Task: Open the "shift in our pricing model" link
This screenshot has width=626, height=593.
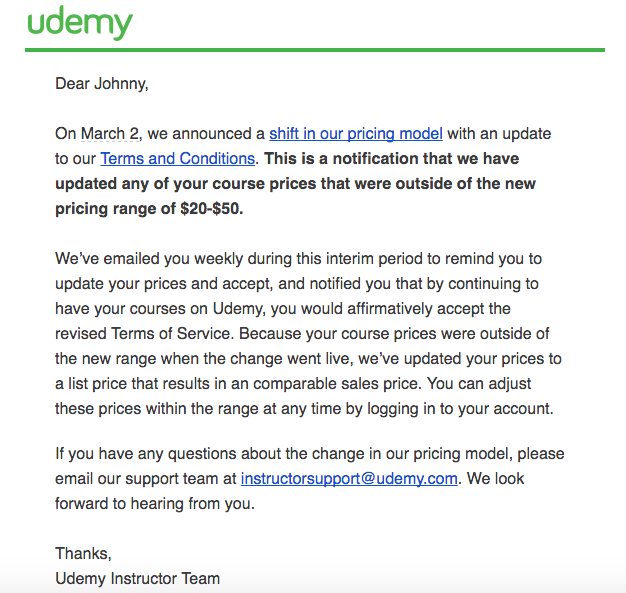Action: 355,133
